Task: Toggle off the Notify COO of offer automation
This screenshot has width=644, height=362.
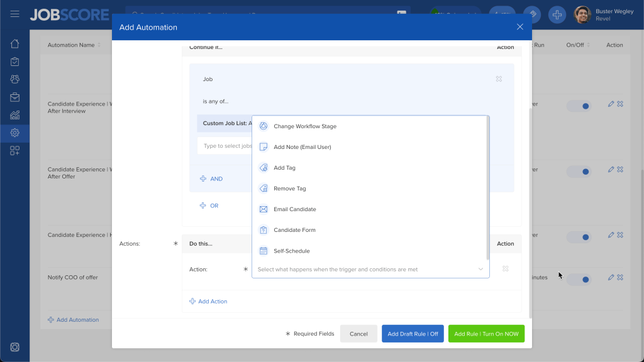Action: [579, 280]
